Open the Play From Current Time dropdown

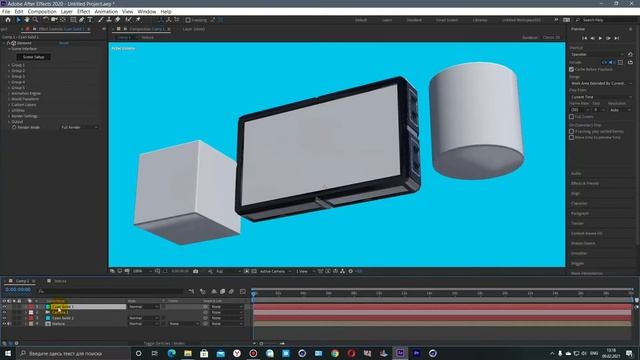tap(600, 97)
